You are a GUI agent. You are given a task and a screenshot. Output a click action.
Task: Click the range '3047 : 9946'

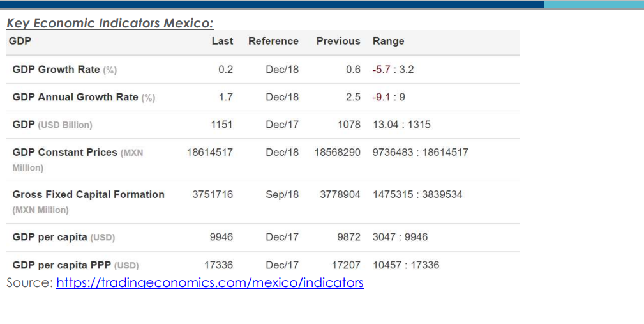[400, 237]
